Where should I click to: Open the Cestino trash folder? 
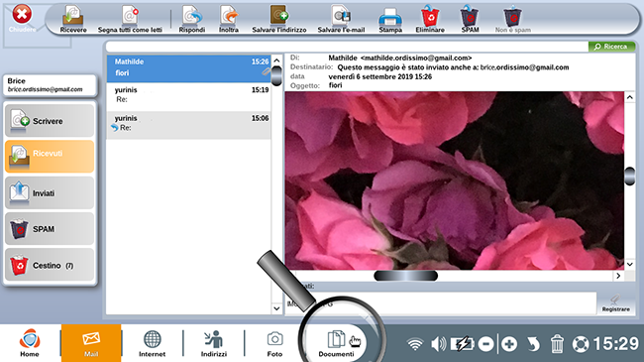[50, 265]
